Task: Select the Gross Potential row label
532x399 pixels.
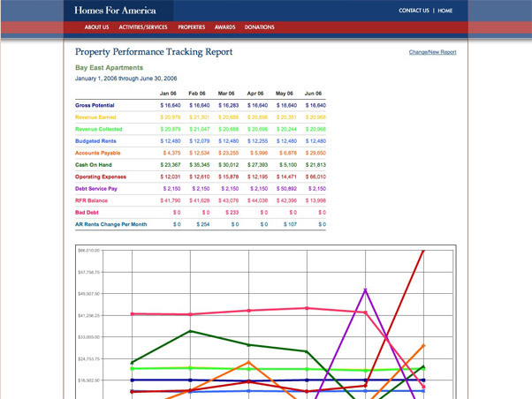Action: pos(95,105)
